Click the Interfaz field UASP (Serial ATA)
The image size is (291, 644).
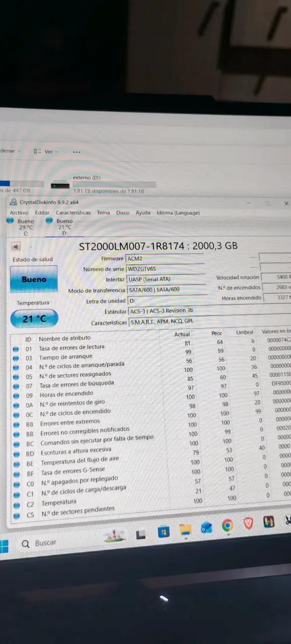click(166, 279)
